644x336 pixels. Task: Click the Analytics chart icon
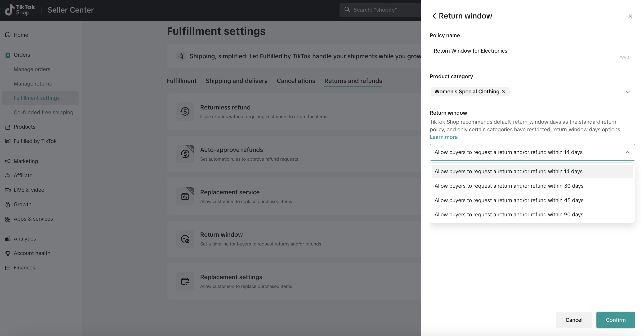pos(8,239)
